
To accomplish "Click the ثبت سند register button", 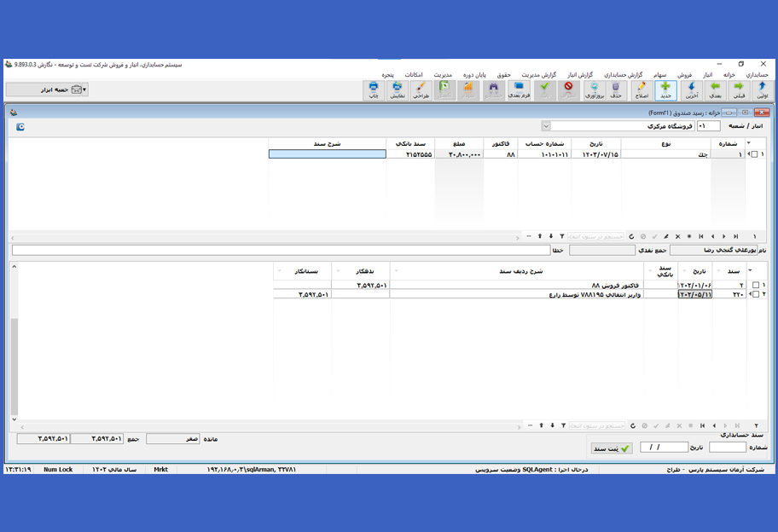I will coord(612,448).
